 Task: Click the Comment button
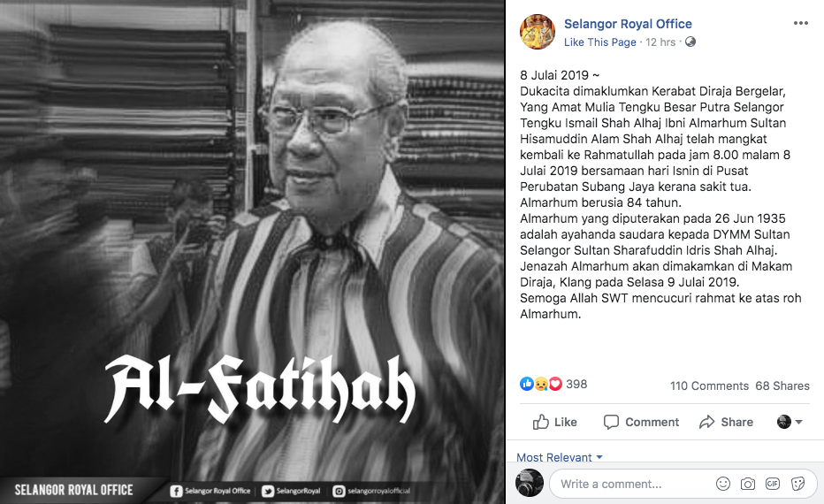(641, 422)
